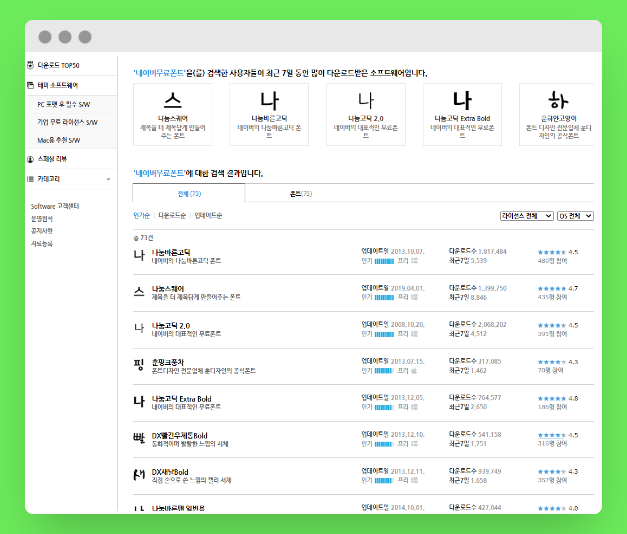627x534 pixels.
Task: Click the update date 2019.04.01.
Action: (407, 288)
